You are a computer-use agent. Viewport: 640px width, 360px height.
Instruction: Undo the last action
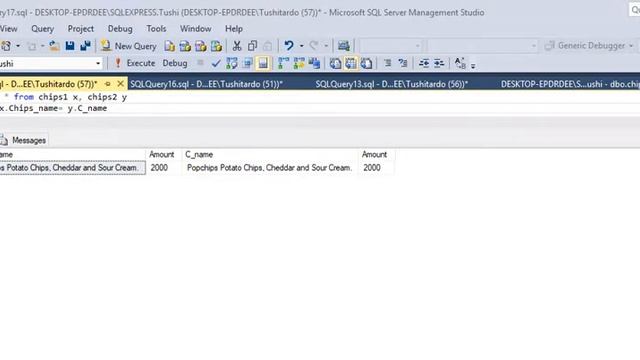pyautogui.click(x=289, y=46)
